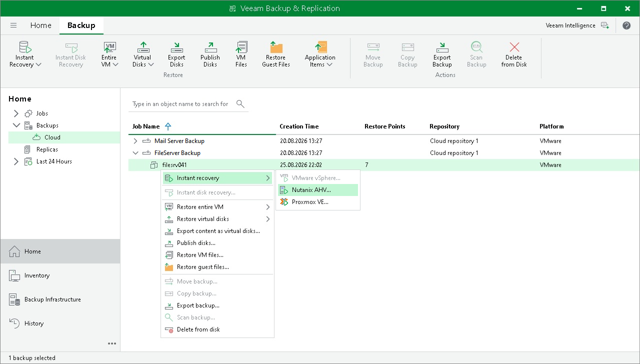Click the Export backup icon in the context menu

[168, 305]
